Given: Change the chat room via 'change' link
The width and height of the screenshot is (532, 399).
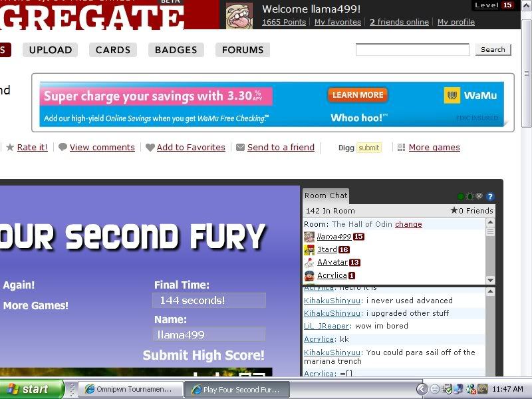Looking at the screenshot, I should (x=408, y=224).
